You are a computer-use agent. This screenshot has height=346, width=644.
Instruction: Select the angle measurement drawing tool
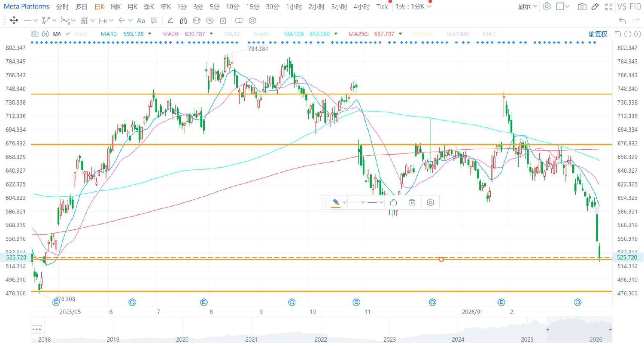170,20
